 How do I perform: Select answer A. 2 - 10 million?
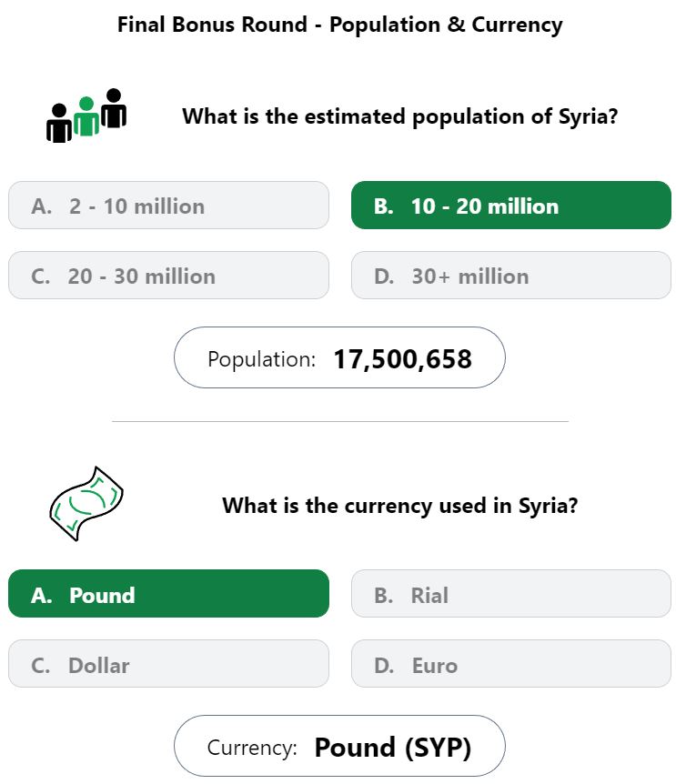[168, 206]
